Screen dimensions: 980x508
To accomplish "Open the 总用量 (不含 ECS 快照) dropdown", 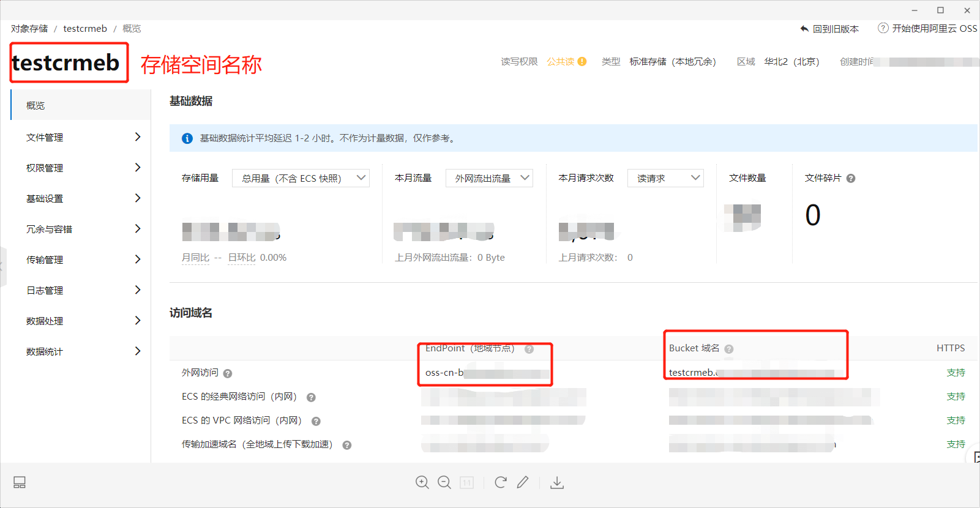I will pos(301,178).
